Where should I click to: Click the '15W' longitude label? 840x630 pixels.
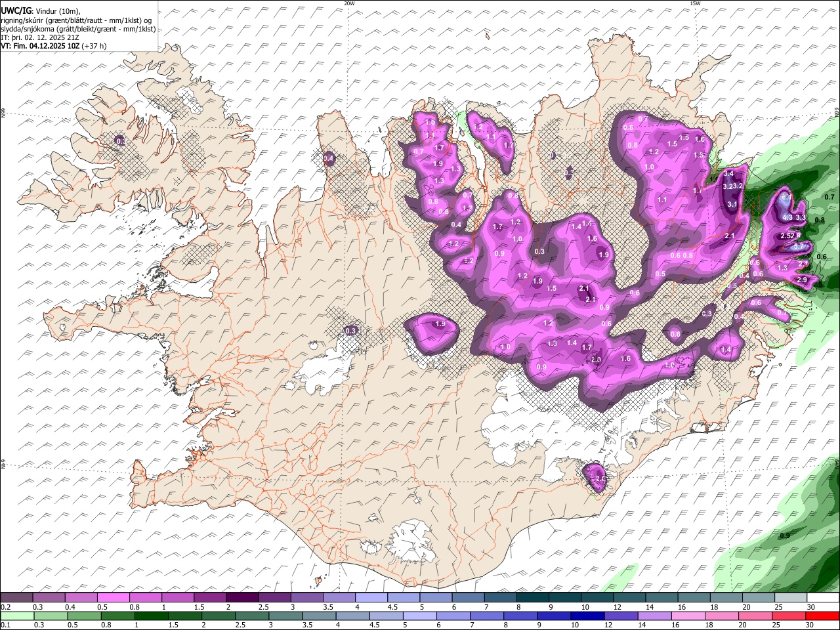(x=695, y=3)
